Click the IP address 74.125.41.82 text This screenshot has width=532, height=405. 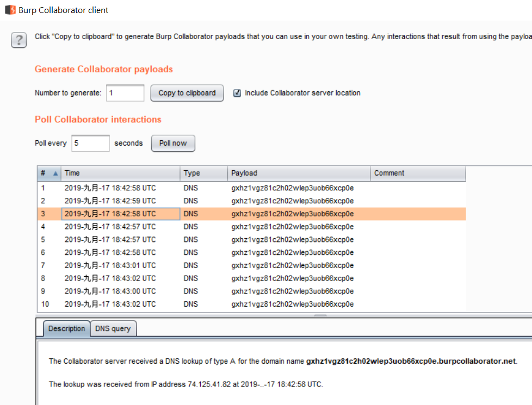point(209,384)
